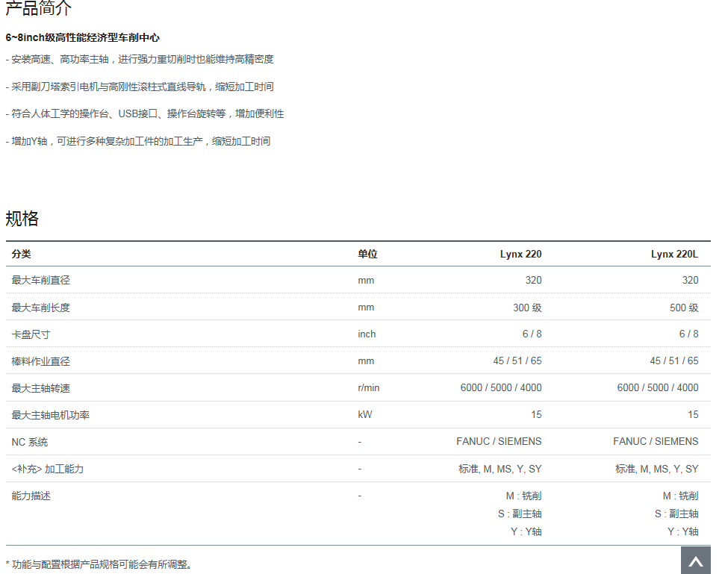Click the footnote 功能与配置根据产品规格可能会有所调整
Screen dimensions: 728x574
coord(99,564)
